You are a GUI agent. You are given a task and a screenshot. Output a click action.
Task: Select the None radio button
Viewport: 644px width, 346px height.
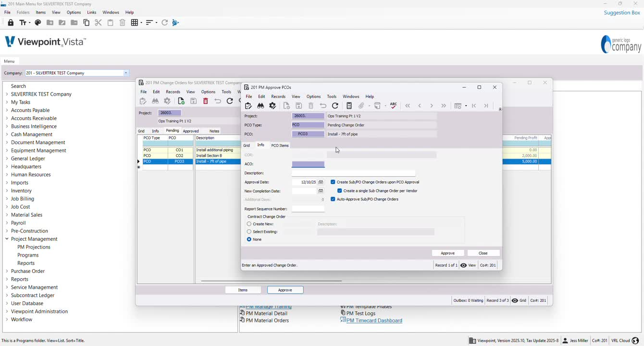(249, 239)
